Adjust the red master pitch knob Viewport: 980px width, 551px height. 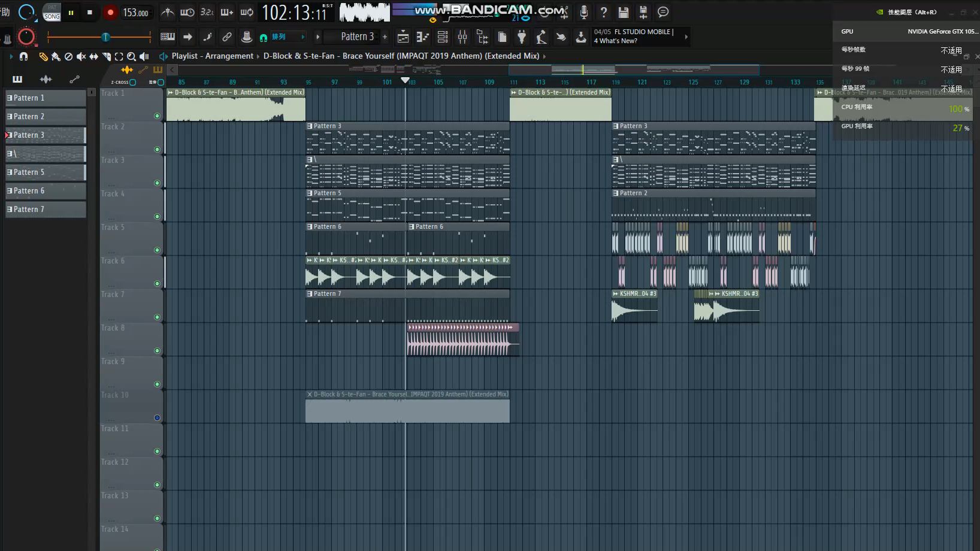tap(26, 37)
